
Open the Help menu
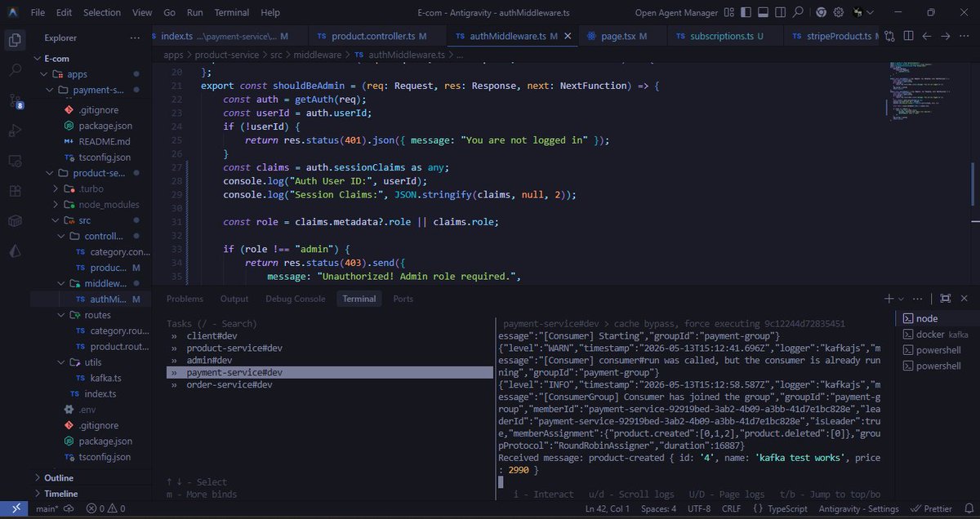coord(269,12)
